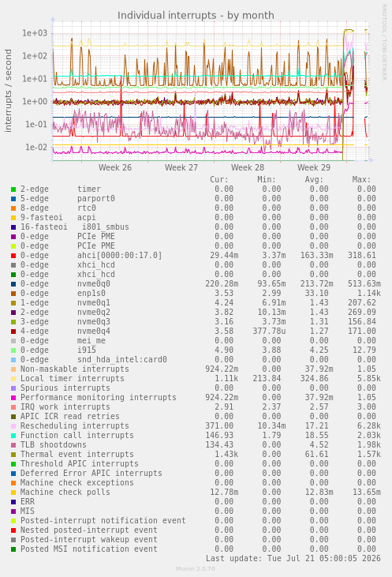392x577 pixels.
Task: Click the Function call max value 2.03k
Action: click(x=369, y=436)
